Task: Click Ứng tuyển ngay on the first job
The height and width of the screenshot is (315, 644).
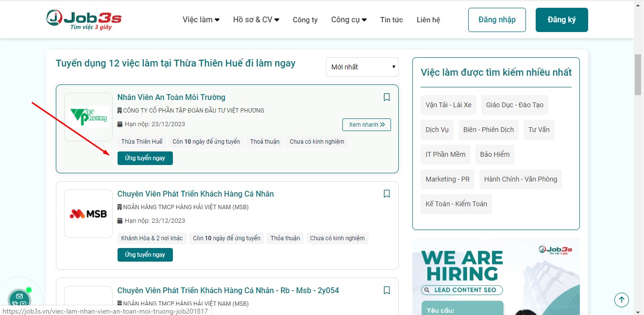Action: [x=145, y=158]
